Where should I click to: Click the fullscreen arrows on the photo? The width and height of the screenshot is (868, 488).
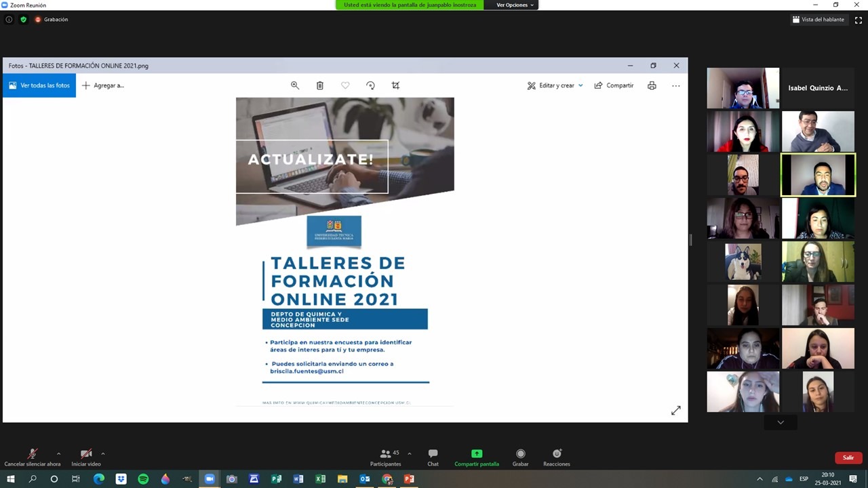click(x=675, y=411)
